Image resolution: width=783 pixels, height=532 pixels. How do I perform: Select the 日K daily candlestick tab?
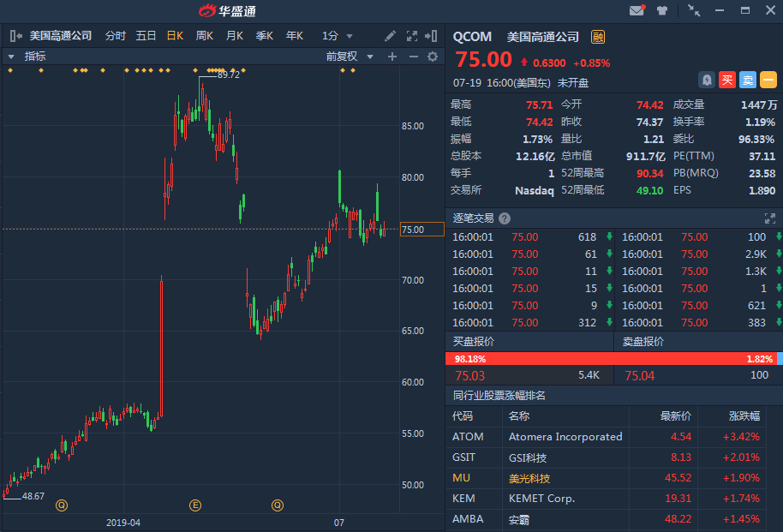(176, 36)
